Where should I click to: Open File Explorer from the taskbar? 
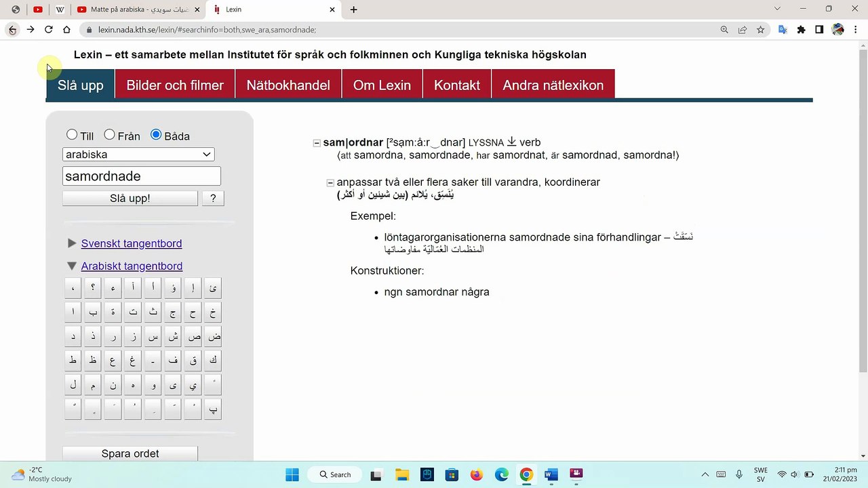click(x=401, y=474)
